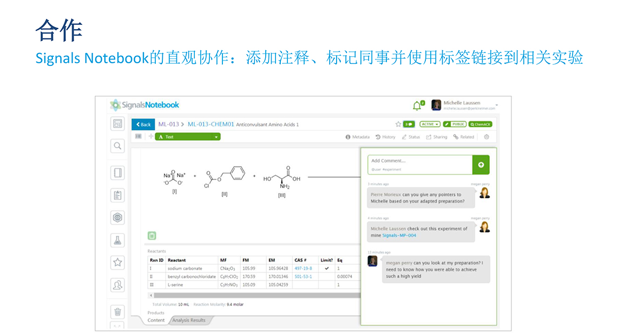Screen dimensions: 644x333
Task: Open the flask materials icon in sidebar
Action: pos(117,241)
